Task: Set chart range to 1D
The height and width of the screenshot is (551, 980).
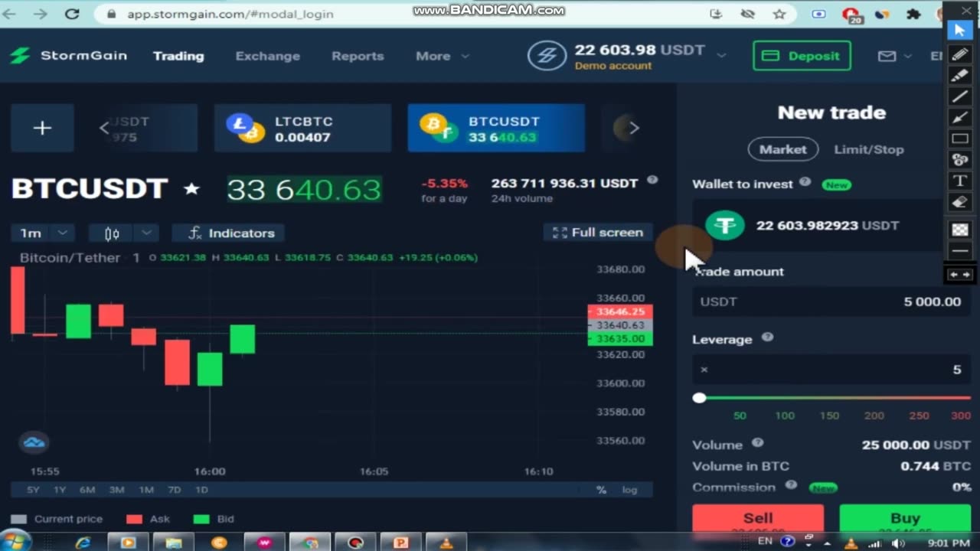Action: [201, 490]
